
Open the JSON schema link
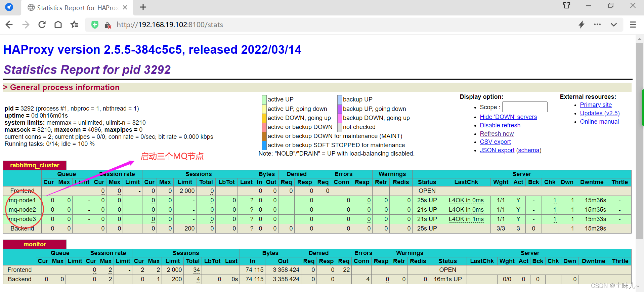point(529,150)
